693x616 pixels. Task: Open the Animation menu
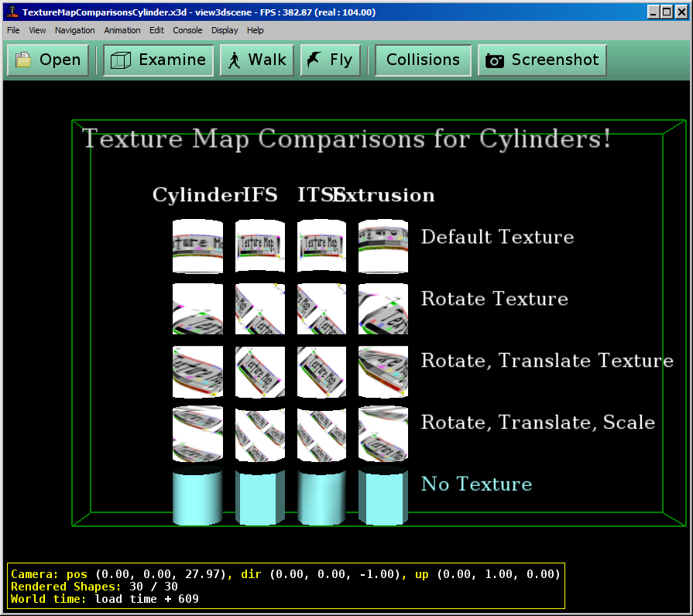(x=122, y=30)
